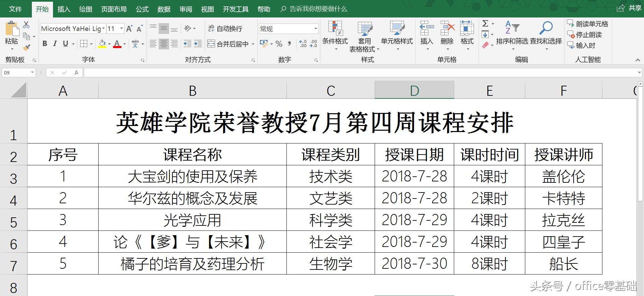The image size is (644, 296).
Task: Apply red font color A
Action: coord(117,44)
